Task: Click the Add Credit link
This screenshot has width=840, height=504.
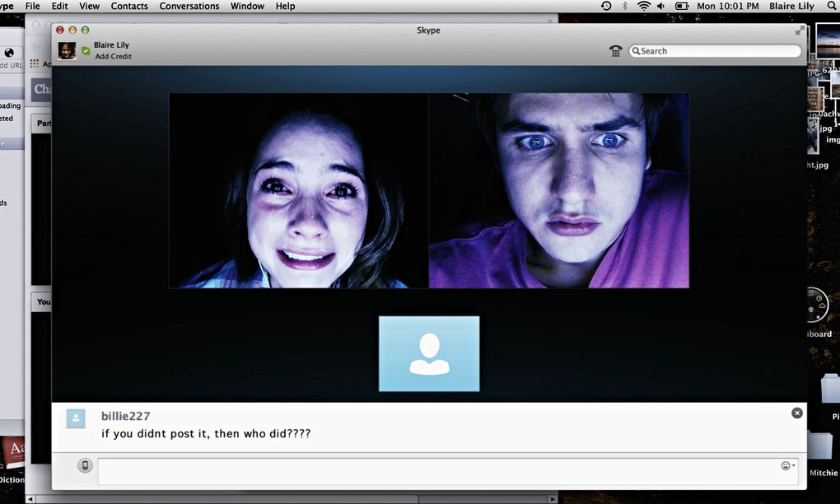Action: pyautogui.click(x=113, y=56)
